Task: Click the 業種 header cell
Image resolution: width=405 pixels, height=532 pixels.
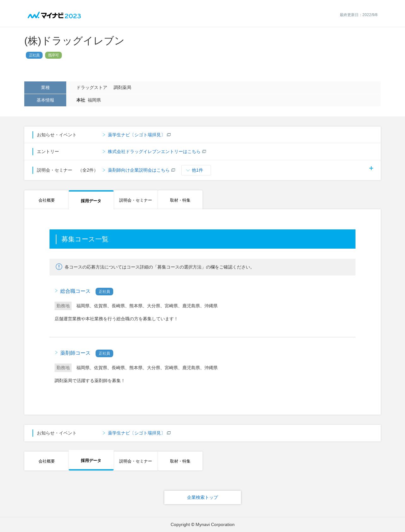Action: (45, 87)
